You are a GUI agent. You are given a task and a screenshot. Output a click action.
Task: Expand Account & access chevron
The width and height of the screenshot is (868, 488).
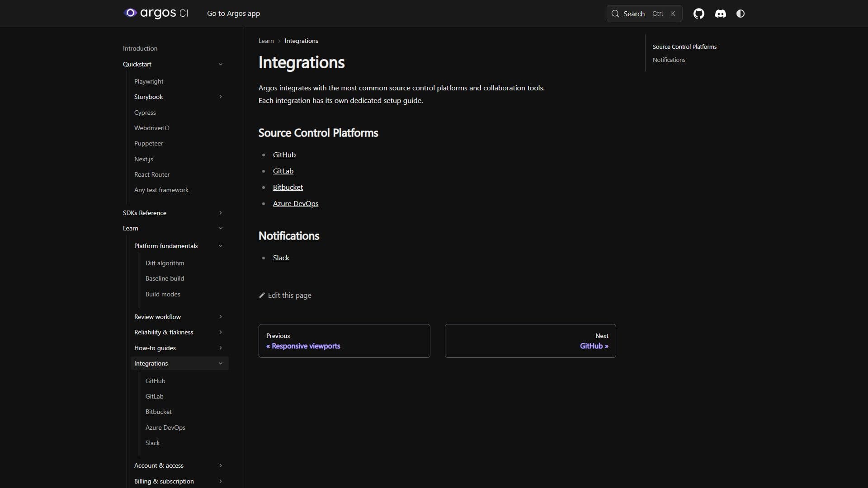(x=221, y=465)
